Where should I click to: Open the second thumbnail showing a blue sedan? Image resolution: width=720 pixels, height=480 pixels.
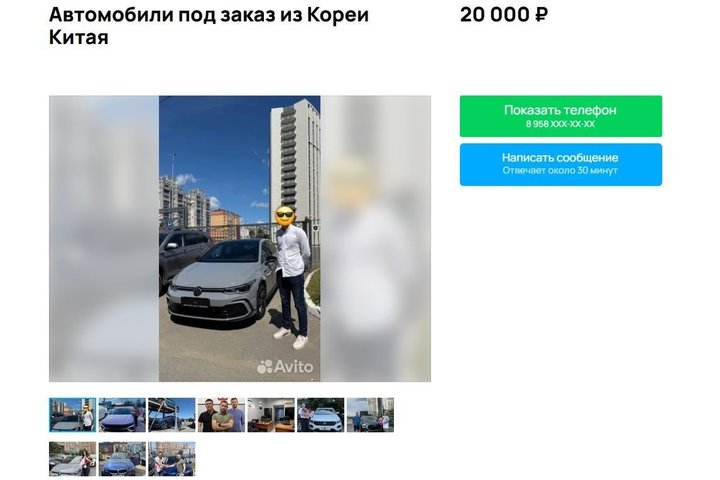click(x=122, y=415)
